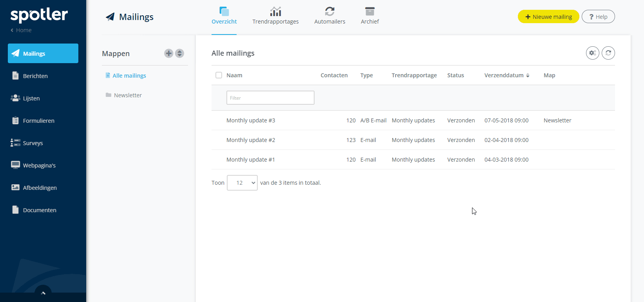Viewport: 644px width, 302px height.
Task: Open mailing Monthly update #1
Action: coord(251,160)
